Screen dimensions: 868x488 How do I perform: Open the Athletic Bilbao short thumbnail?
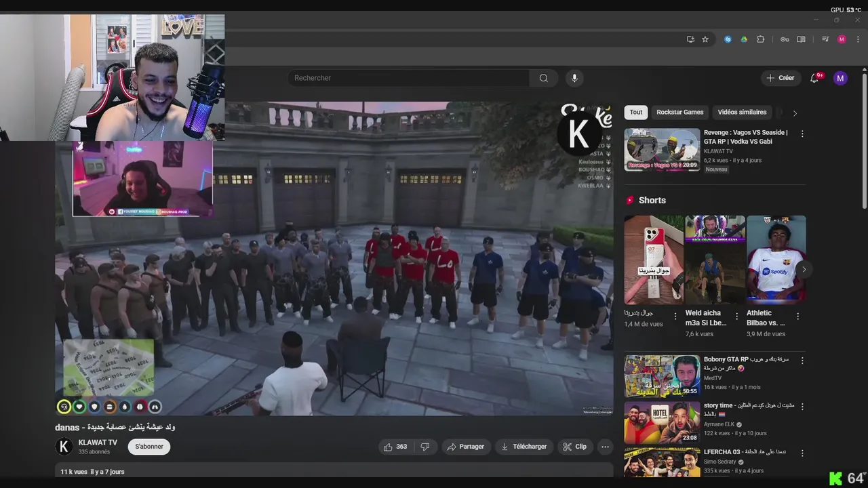[x=776, y=260]
